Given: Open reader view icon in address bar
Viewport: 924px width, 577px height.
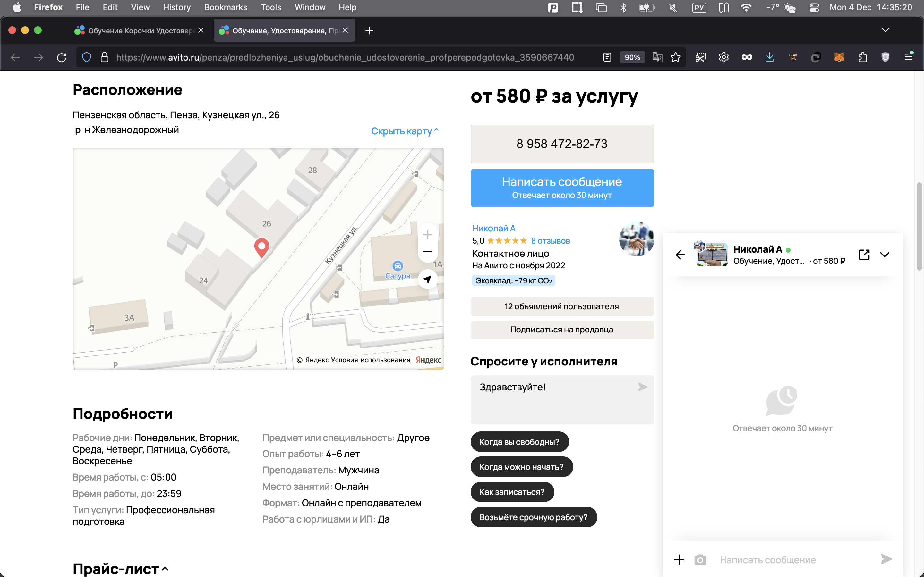Looking at the screenshot, I should pyautogui.click(x=607, y=57).
